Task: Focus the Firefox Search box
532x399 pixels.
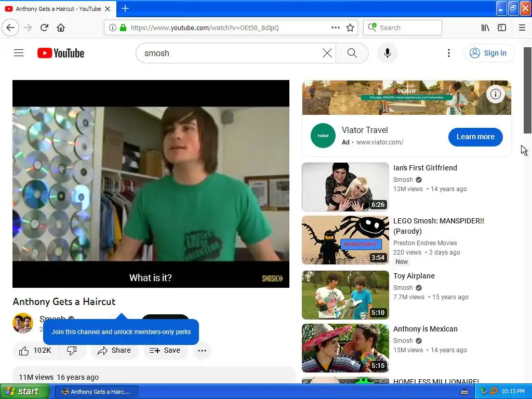Action: [x=403, y=28]
